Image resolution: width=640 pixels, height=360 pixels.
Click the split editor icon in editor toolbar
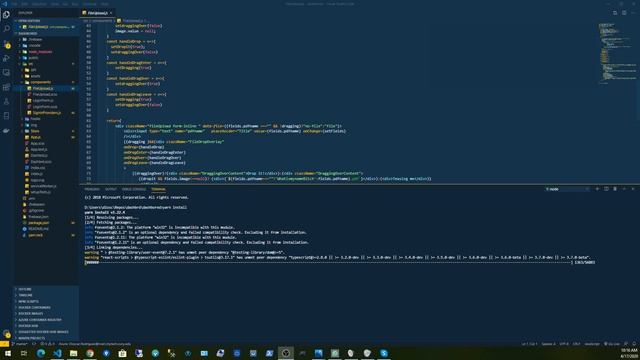tap(624, 13)
